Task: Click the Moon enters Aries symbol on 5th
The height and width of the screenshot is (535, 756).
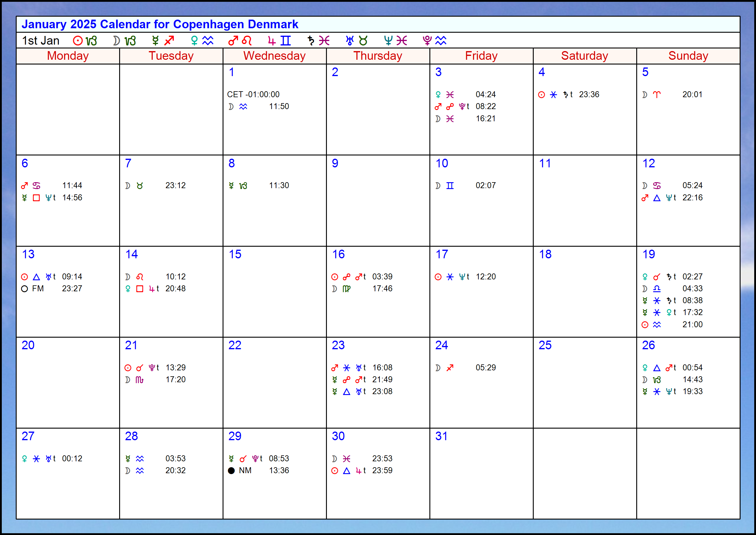Action: [x=651, y=95]
